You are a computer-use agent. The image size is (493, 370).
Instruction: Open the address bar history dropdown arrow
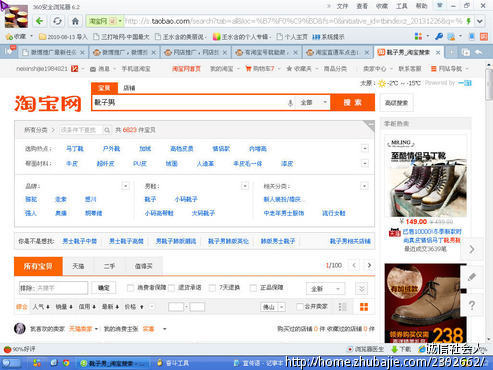coord(480,21)
